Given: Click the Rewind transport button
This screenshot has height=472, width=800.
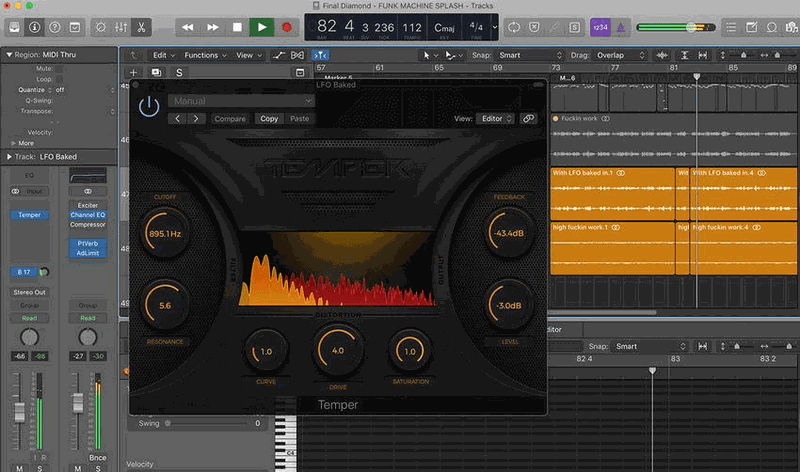Looking at the screenshot, I should [187, 27].
